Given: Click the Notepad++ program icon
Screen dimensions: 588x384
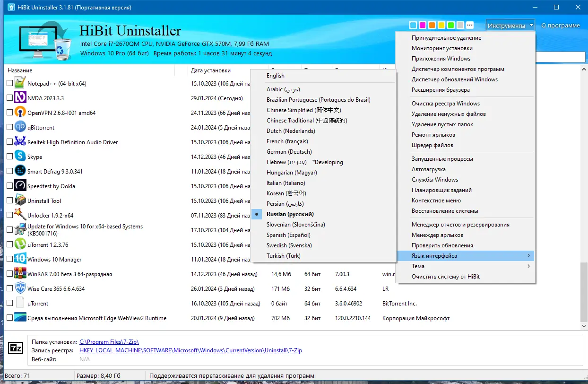Looking at the screenshot, I should coord(20,83).
